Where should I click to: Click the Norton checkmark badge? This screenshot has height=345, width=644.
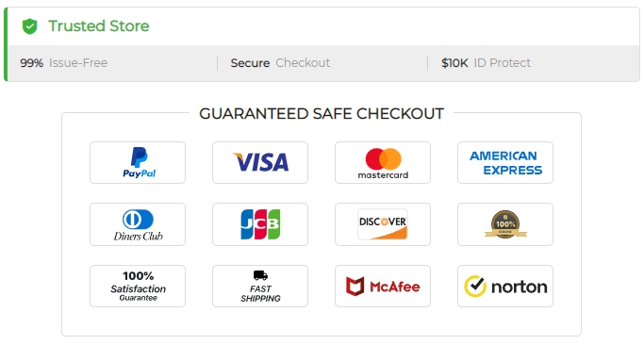pos(505,286)
